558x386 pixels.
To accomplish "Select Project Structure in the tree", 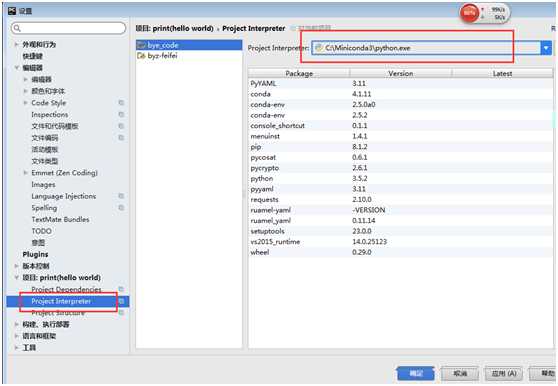I will coord(58,313).
